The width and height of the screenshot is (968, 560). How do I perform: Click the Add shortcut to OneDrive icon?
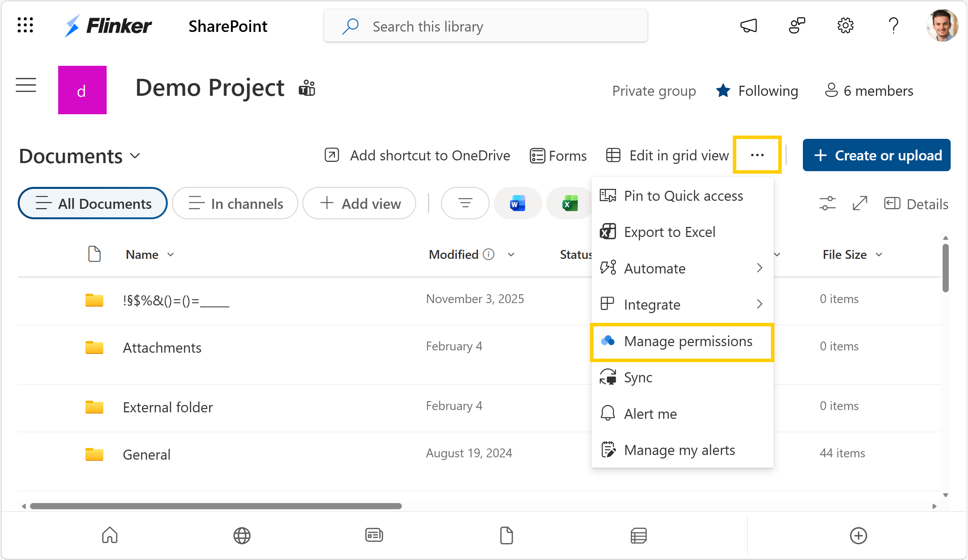tap(331, 155)
